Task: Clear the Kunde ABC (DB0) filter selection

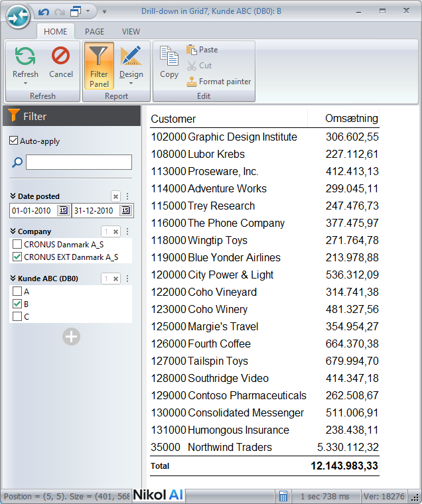Action: point(116,279)
